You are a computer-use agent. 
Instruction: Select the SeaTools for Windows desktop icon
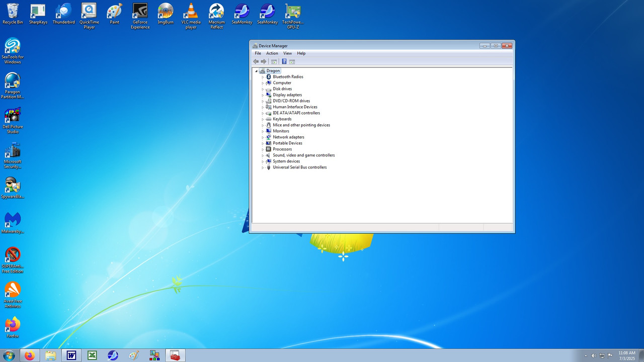coord(13,51)
